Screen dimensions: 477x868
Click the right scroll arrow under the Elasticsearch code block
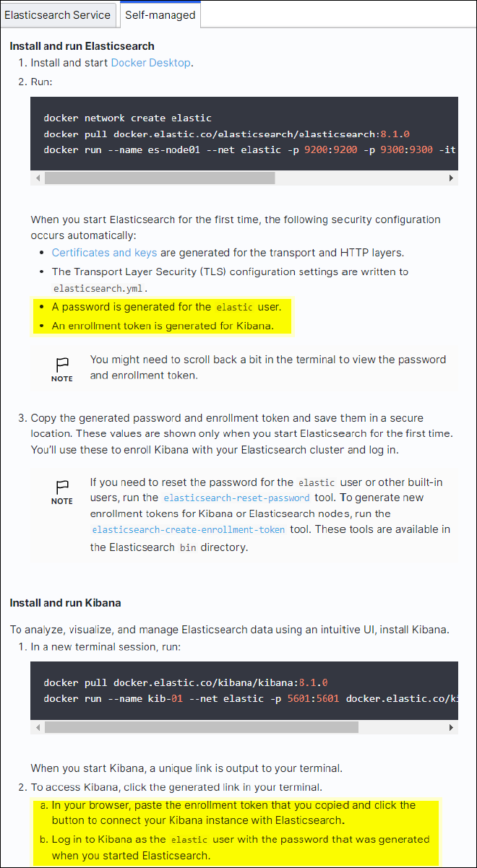pyautogui.click(x=451, y=178)
